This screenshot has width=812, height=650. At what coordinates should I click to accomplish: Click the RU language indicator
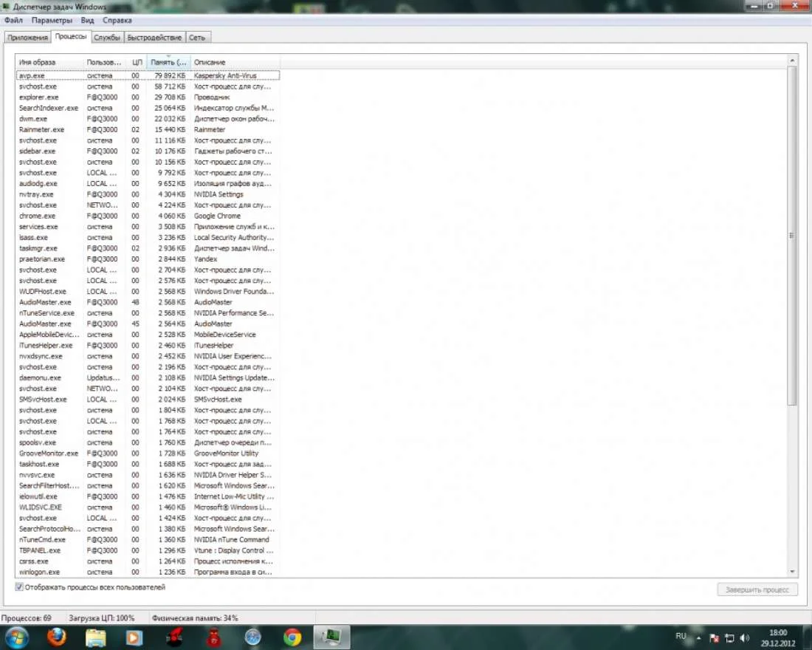pyautogui.click(x=681, y=636)
